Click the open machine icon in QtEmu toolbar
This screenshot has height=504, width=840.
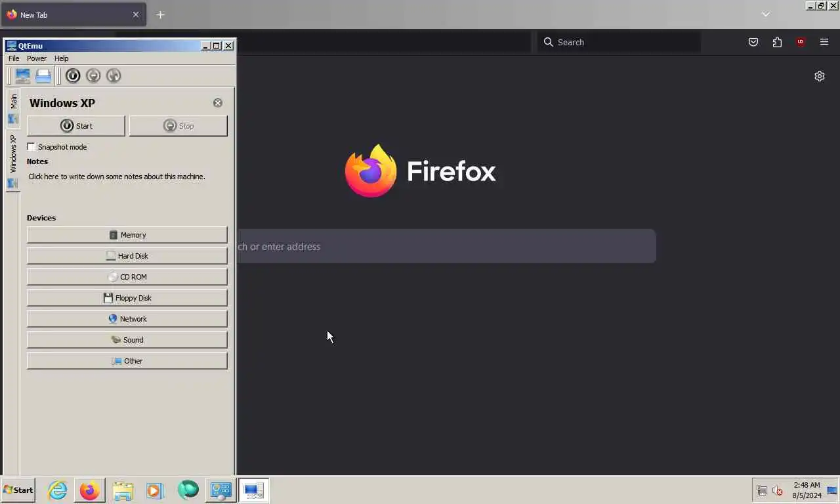[x=43, y=75]
